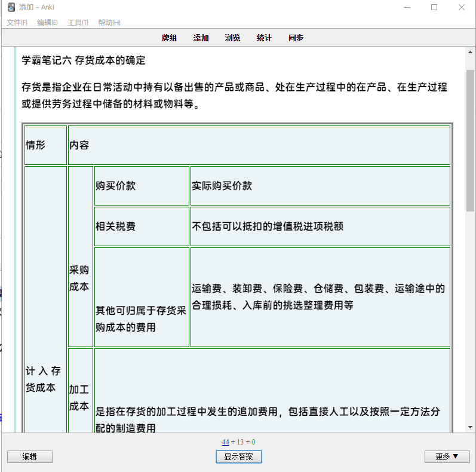
Task: Open the 帮助(H) menu
Action: point(109,23)
